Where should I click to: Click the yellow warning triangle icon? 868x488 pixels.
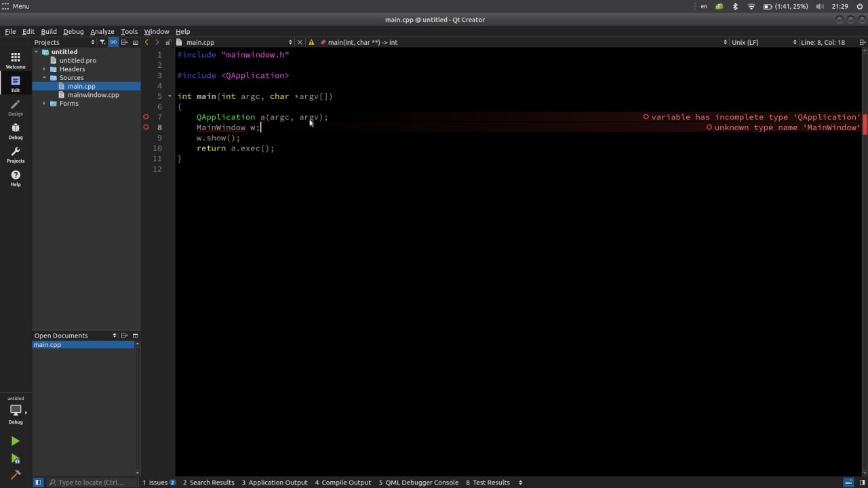click(311, 42)
